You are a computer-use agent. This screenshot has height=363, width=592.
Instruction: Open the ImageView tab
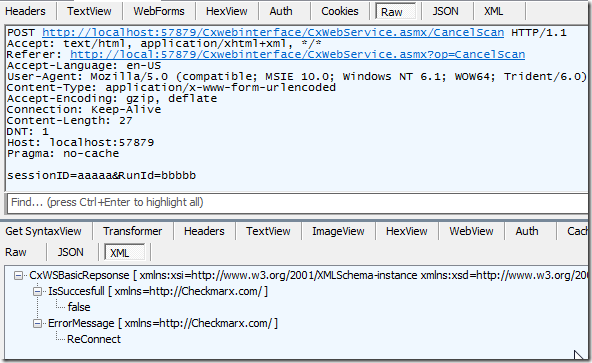(x=338, y=231)
